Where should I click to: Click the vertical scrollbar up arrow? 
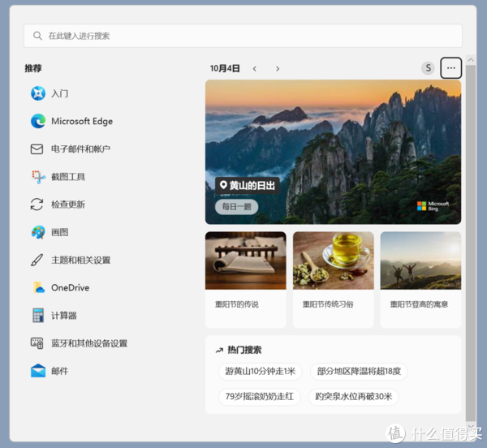click(x=471, y=60)
